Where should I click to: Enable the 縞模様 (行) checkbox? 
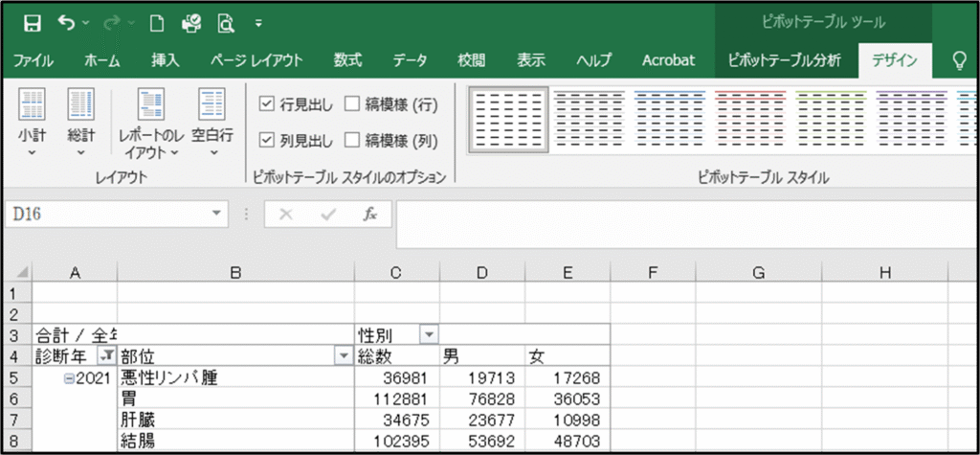(351, 104)
